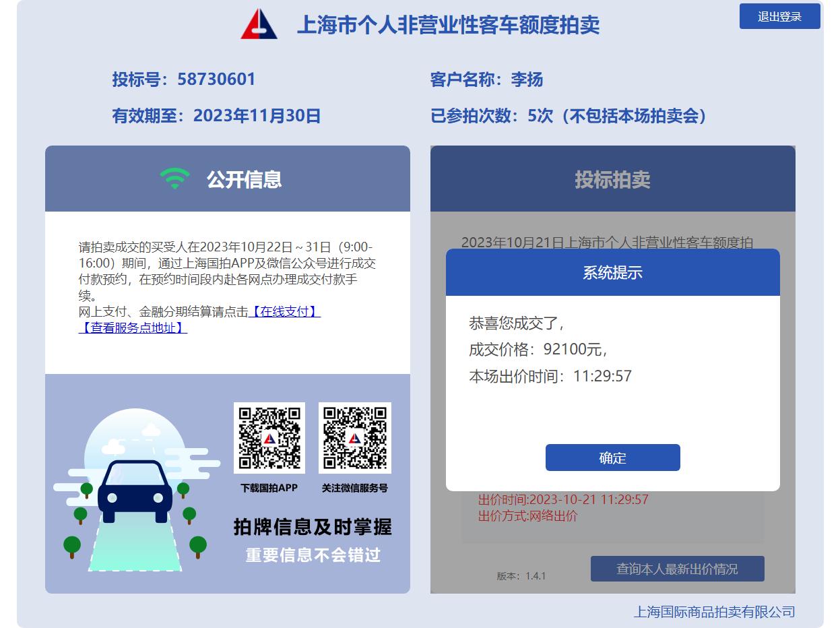Click the 公开信息 panel header
The width and height of the screenshot is (840, 628).
[x=228, y=179]
